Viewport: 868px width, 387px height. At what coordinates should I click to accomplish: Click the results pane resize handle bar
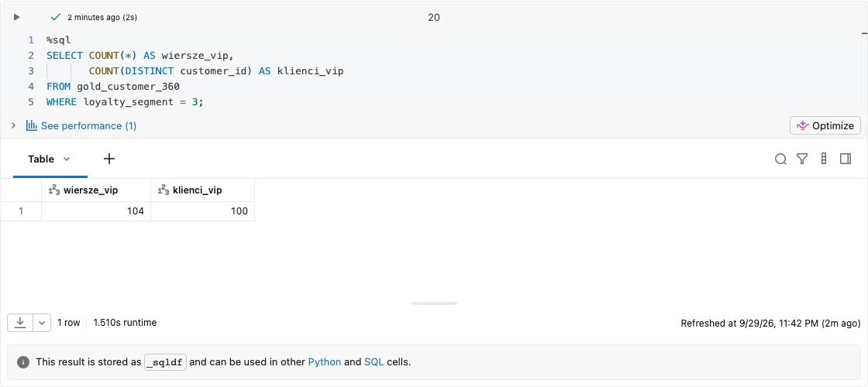click(x=435, y=303)
